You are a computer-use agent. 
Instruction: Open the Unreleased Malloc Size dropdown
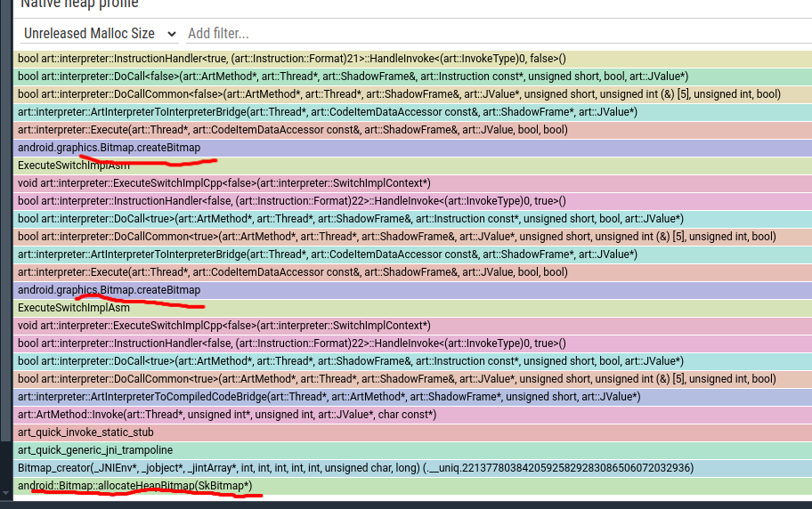(x=100, y=34)
